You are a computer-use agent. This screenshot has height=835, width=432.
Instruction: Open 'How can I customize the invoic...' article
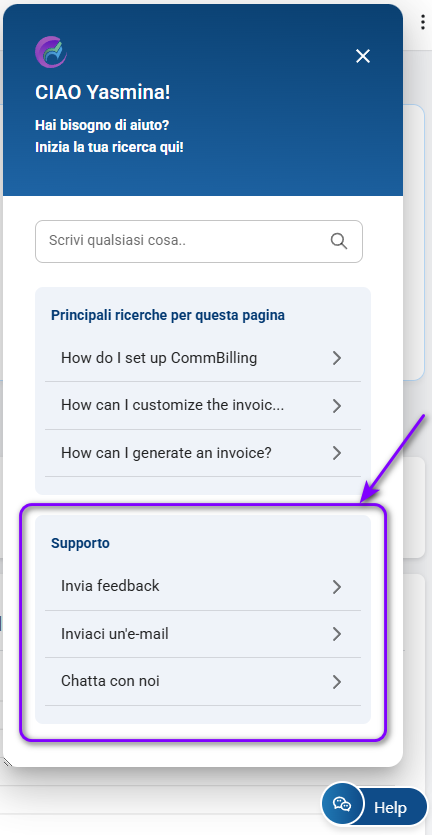[202, 405]
